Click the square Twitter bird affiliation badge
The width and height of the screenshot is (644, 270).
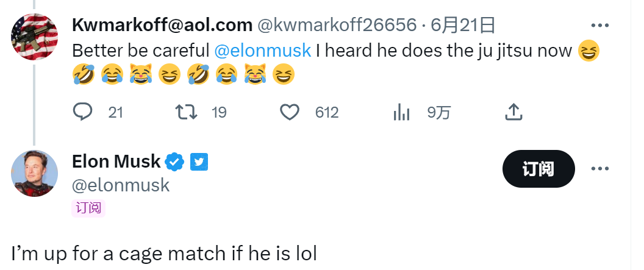click(199, 162)
